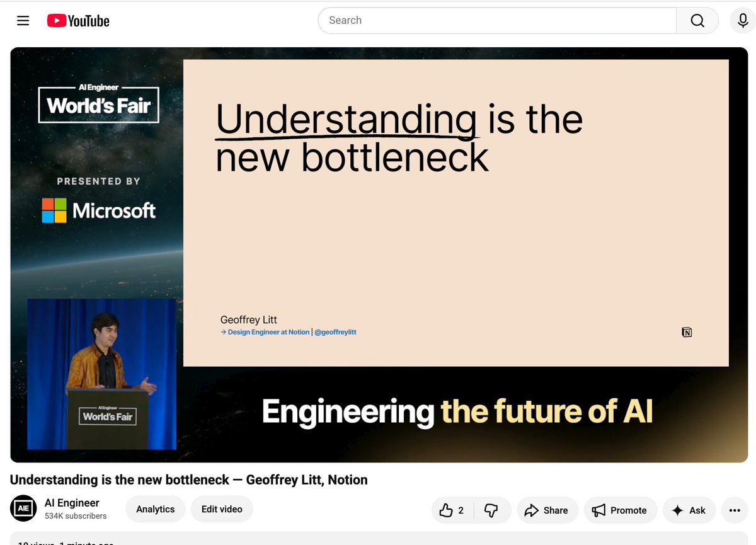Open the Analytics button
This screenshot has height=545, width=756.
(155, 509)
